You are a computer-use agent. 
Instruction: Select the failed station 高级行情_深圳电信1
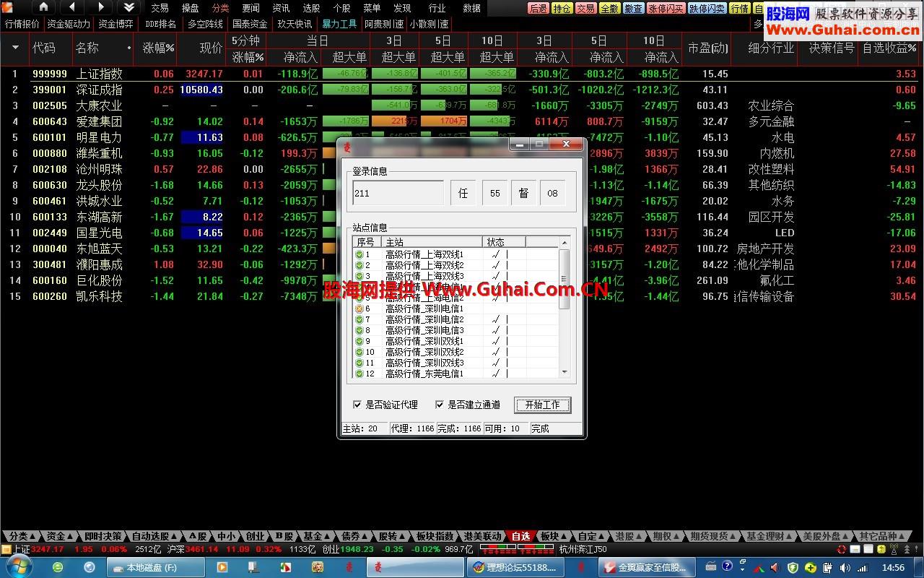click(x=456, y=309)
